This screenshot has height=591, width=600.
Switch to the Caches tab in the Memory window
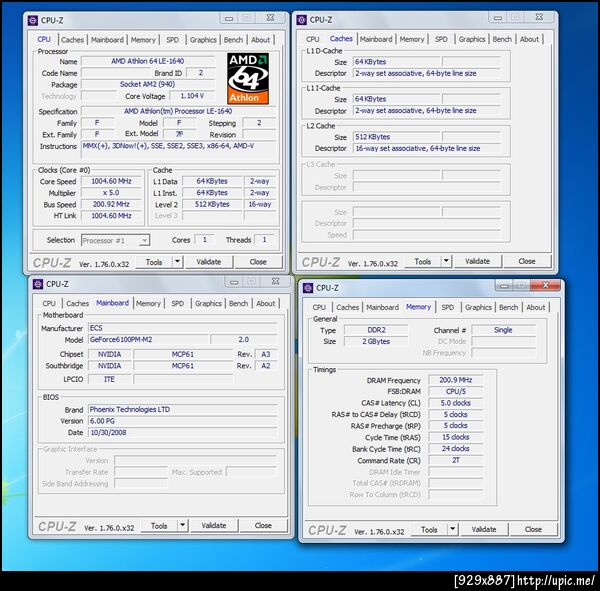tap(347, 307)
